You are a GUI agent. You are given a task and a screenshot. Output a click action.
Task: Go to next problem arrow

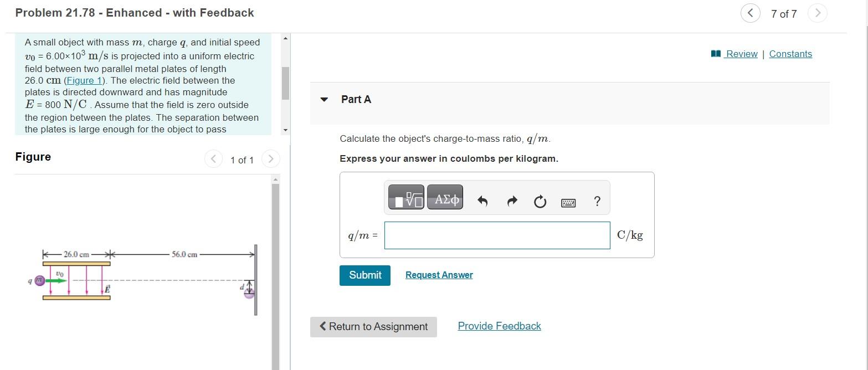817,13
